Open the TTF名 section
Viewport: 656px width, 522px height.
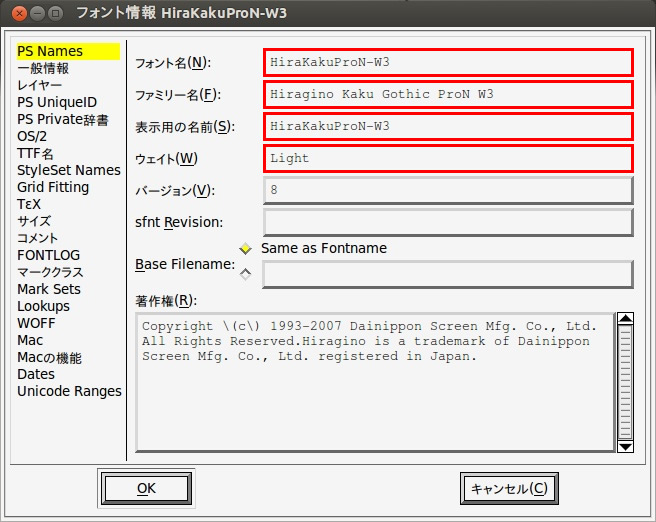35,154
